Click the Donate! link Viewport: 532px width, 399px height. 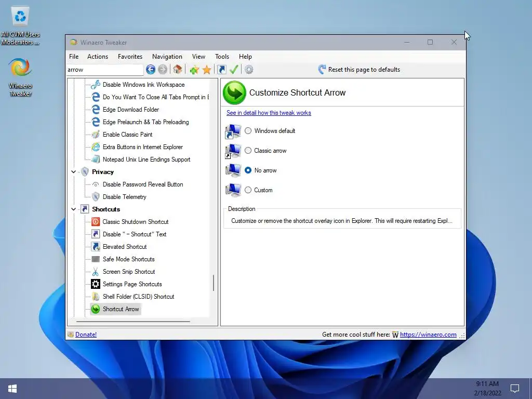(86, 335)
